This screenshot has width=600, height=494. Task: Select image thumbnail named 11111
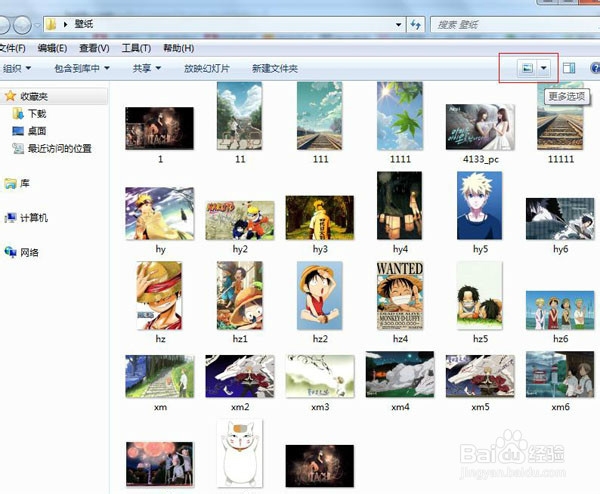point(560,117)
